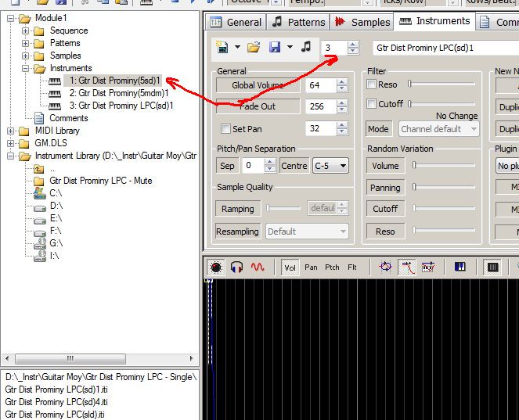Expand the Samples tree folder

tap(26, 56)
